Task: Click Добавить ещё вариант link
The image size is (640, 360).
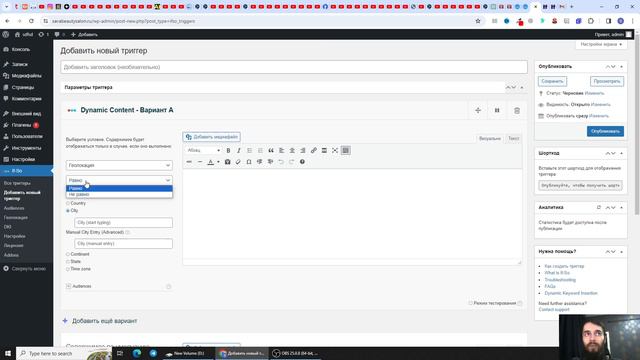Action: click(100, 321)
